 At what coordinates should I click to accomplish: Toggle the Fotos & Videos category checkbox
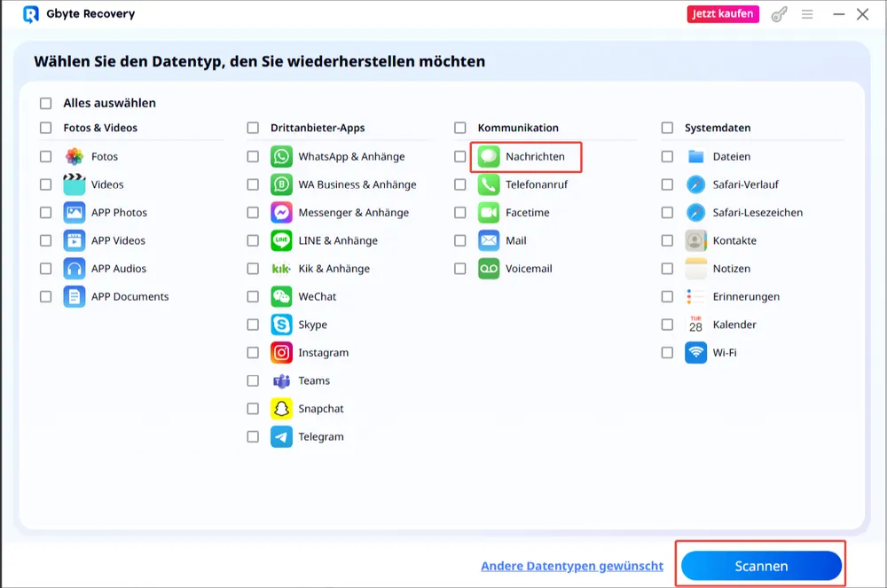click(46, 128)
